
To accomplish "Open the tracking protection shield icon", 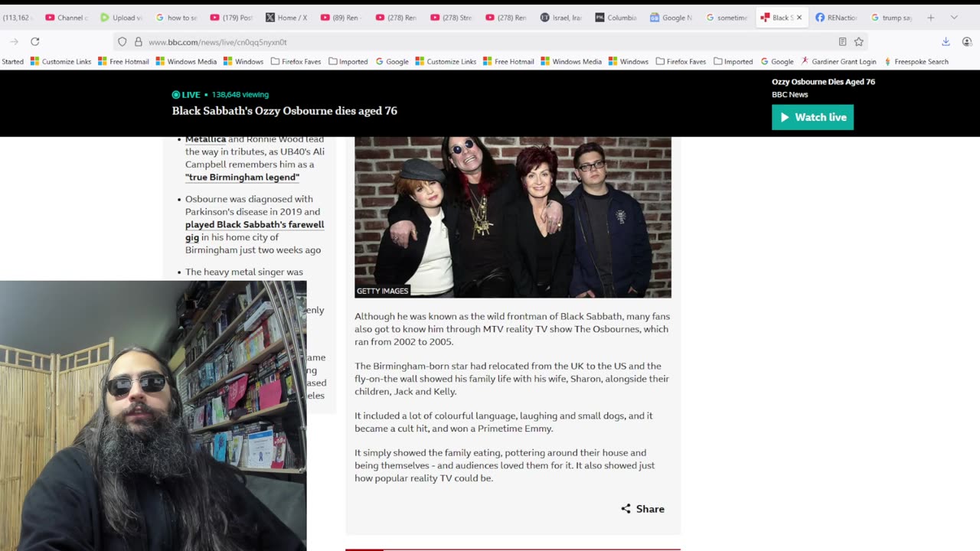I will coord(122,41).
